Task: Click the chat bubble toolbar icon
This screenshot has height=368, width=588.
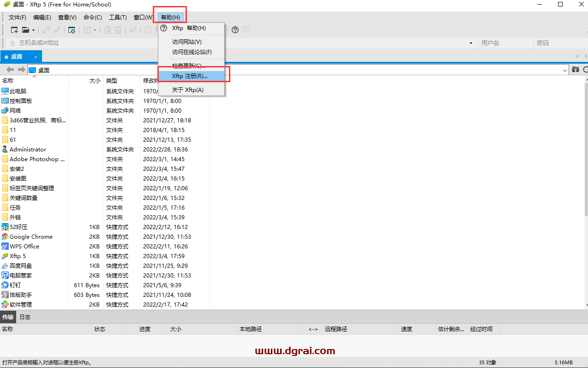Action: tap(246, 30)
